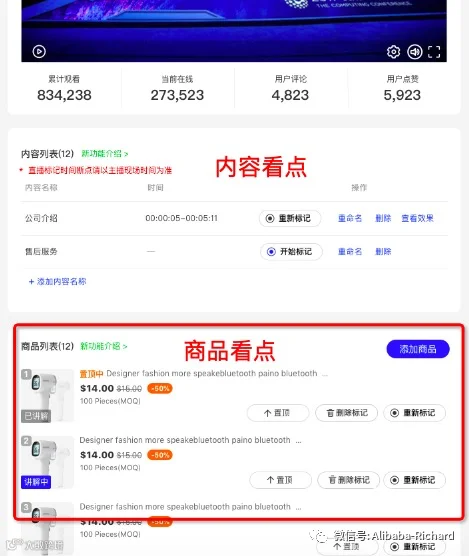The height and width of the screenshot is (556, 469).
Task: Click 重新标记 for 公司介绍 row
Action: [x=290, y=218]
